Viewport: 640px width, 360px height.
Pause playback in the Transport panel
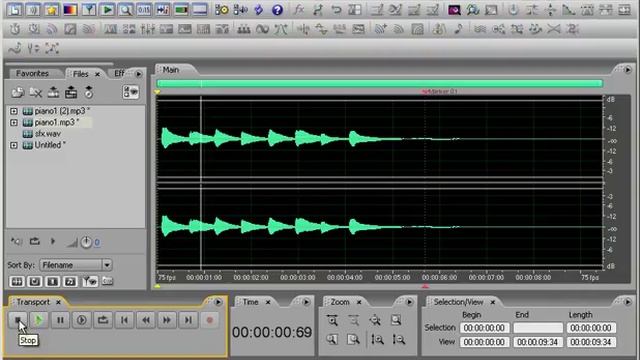coord(60,320)
